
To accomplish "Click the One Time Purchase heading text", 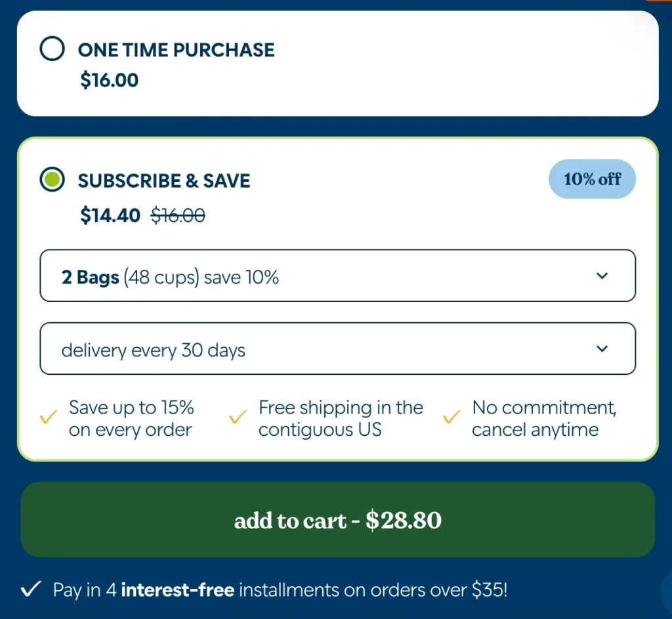I will point(176,49).
